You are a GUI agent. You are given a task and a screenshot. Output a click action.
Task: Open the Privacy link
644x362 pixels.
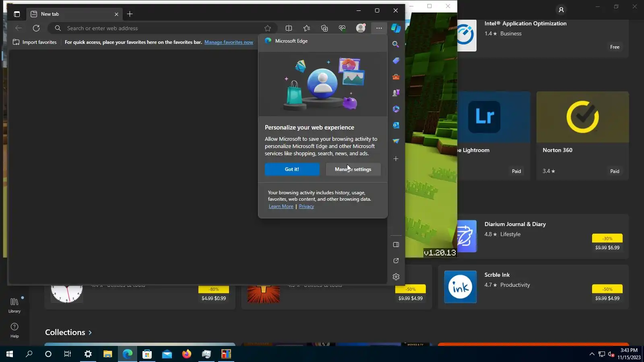306,206
